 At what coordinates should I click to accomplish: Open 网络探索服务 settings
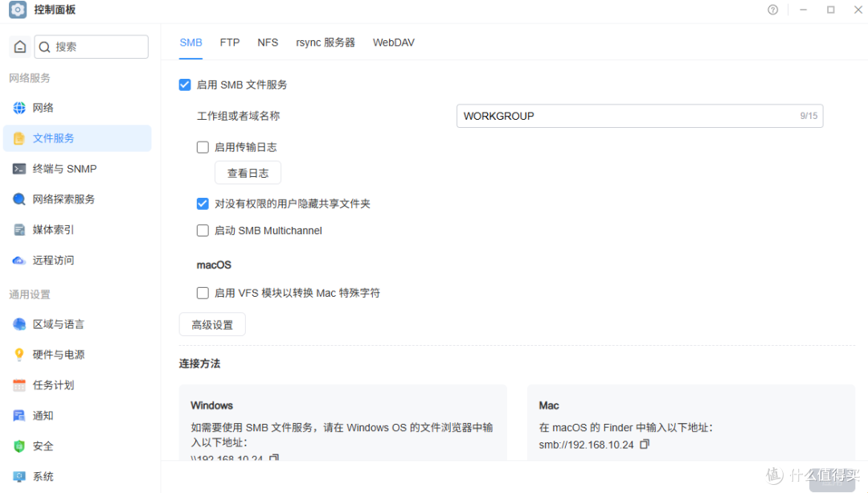(77, 199)
